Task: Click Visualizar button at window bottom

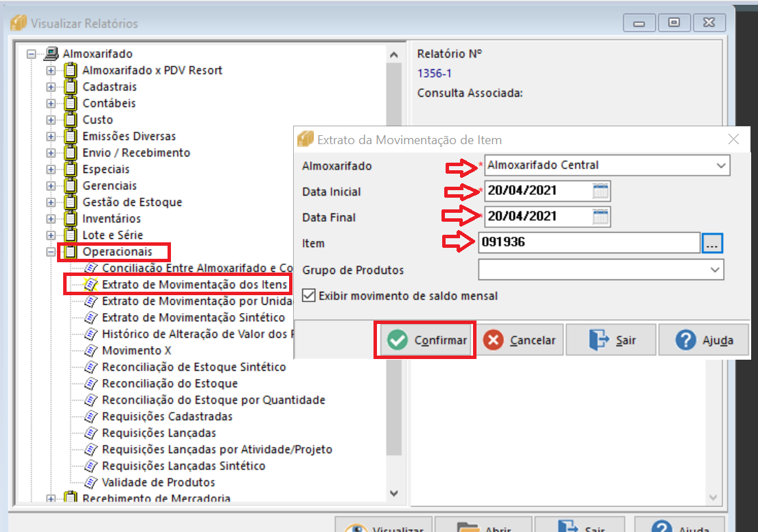Action: pyautogui.click(x=384, y=524)
